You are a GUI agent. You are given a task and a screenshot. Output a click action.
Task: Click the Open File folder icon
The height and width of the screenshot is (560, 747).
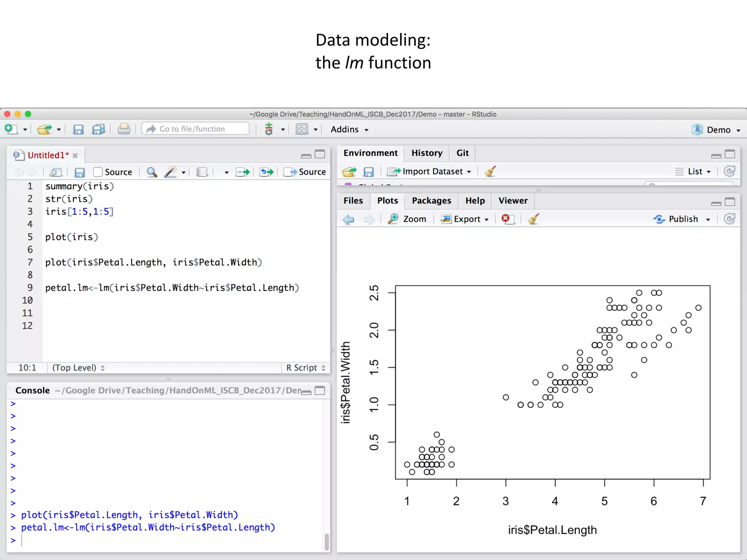click(45, 129)
